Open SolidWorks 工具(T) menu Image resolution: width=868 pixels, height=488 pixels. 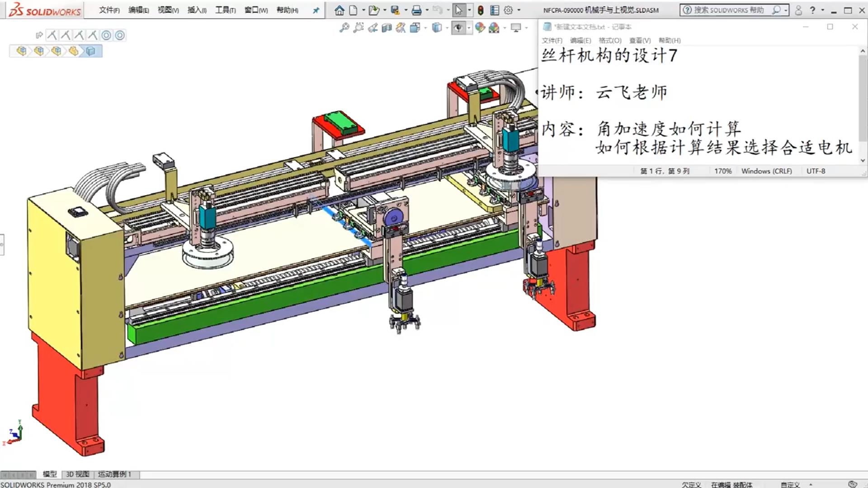[x=226, y=10]
